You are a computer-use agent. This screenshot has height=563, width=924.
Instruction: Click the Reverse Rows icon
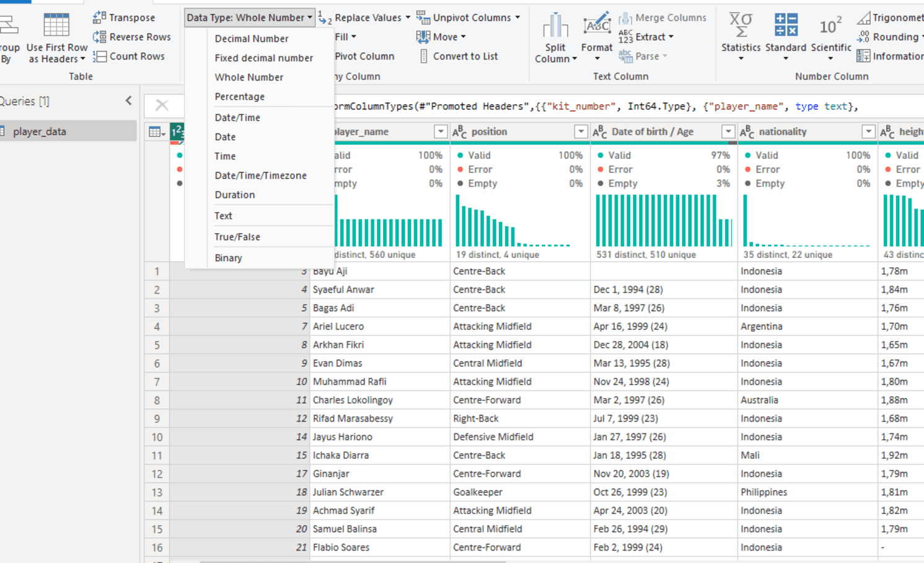99,37
